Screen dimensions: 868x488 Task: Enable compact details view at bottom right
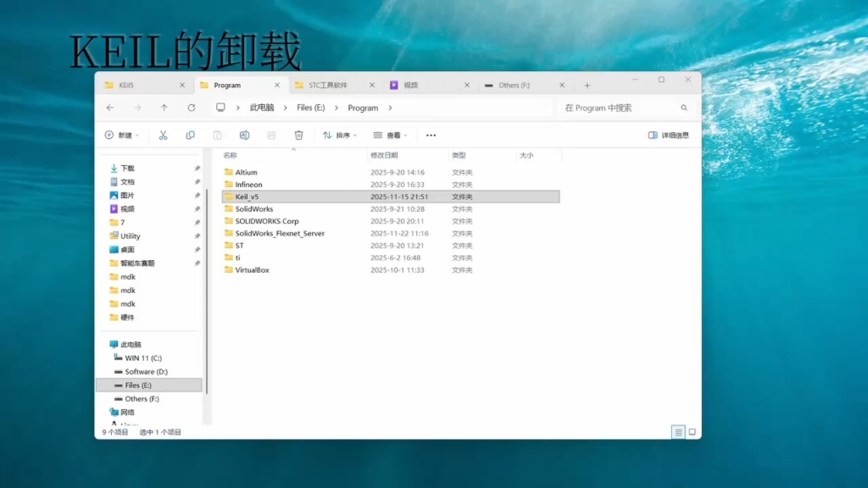pyautogui.click(x=677, y=432)
